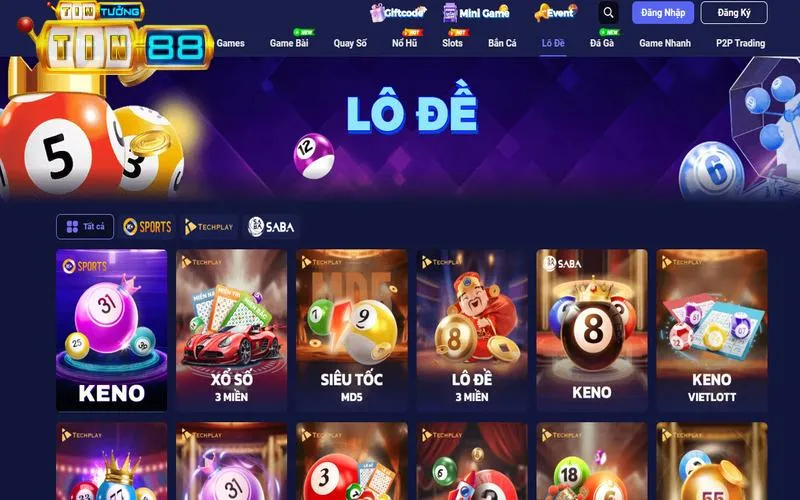
Task: Open Xổ Số 3 Miền game tile
Action: (231, 330)
